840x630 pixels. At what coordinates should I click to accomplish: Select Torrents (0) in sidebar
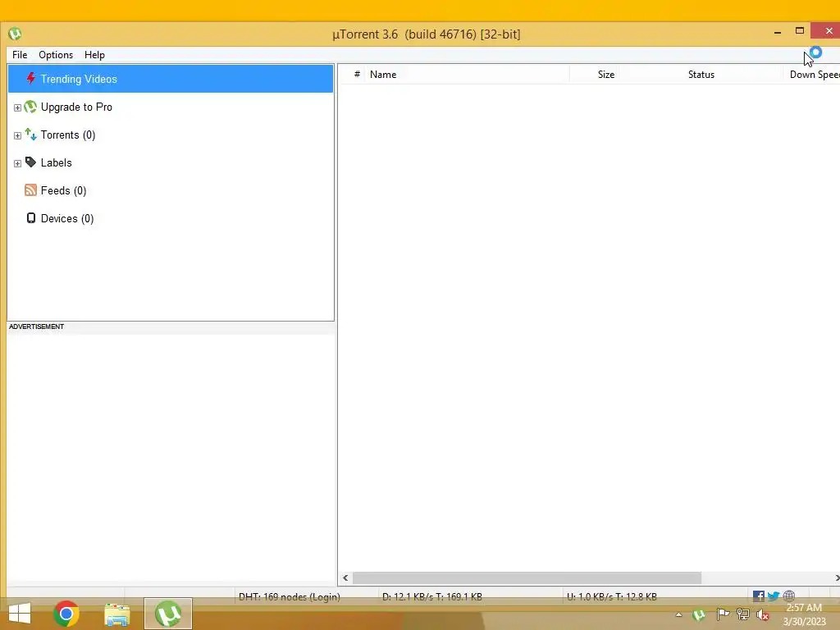pos(68,135)
